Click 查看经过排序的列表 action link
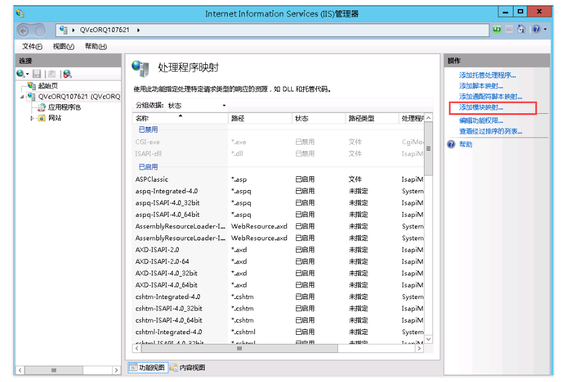 tap(490, 131)
